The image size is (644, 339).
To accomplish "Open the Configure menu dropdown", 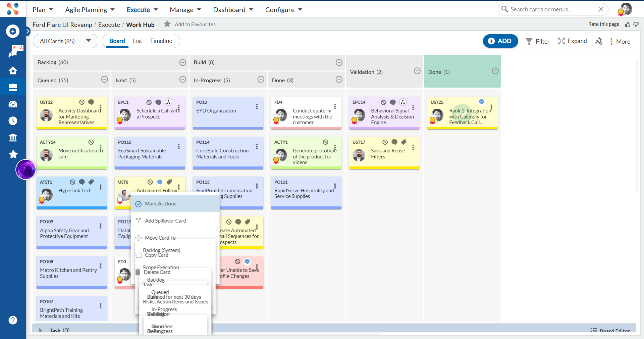I will 284,10.
